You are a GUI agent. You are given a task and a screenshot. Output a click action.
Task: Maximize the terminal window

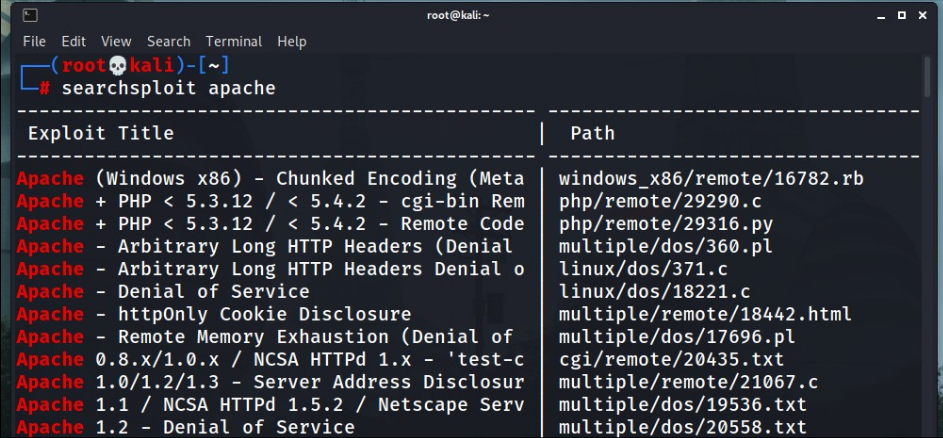[900, 15]
